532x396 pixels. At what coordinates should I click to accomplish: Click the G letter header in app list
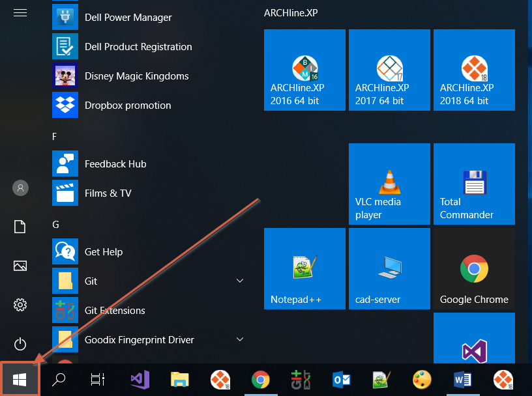[x=55, y=225]
